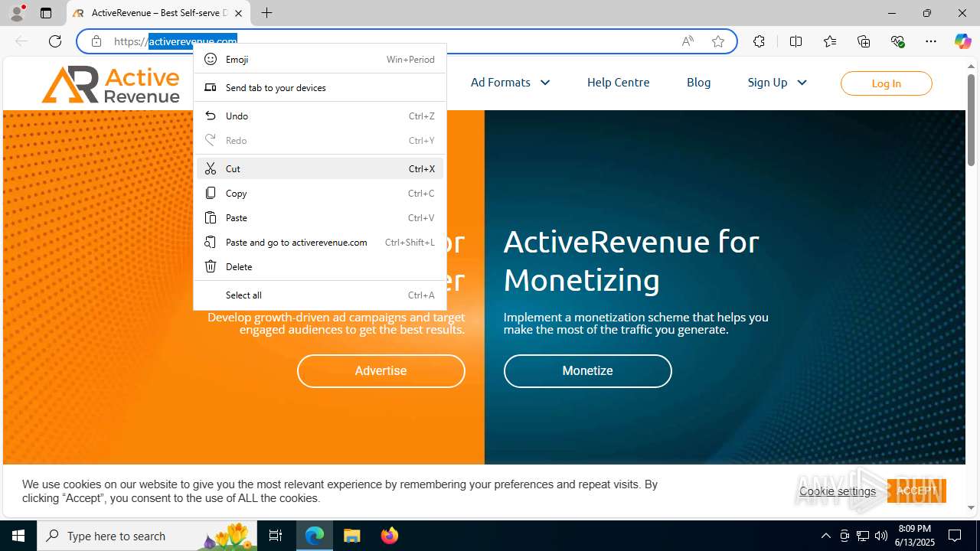Image resolution: width=980 pixels, height=551 pixels.
Task: Open Settings and more ellipsis menu
Action: pos(931,41)
